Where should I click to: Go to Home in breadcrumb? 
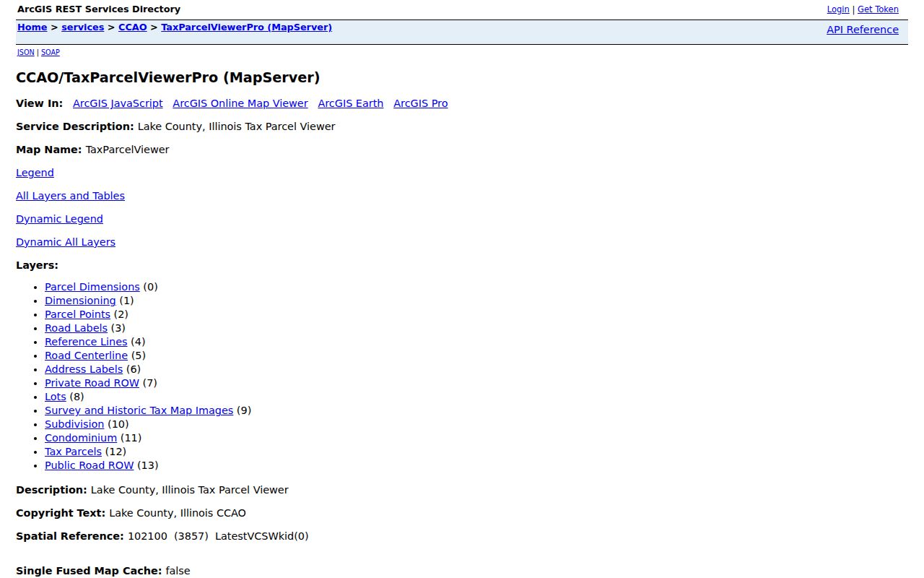click(x=32, y=27)
